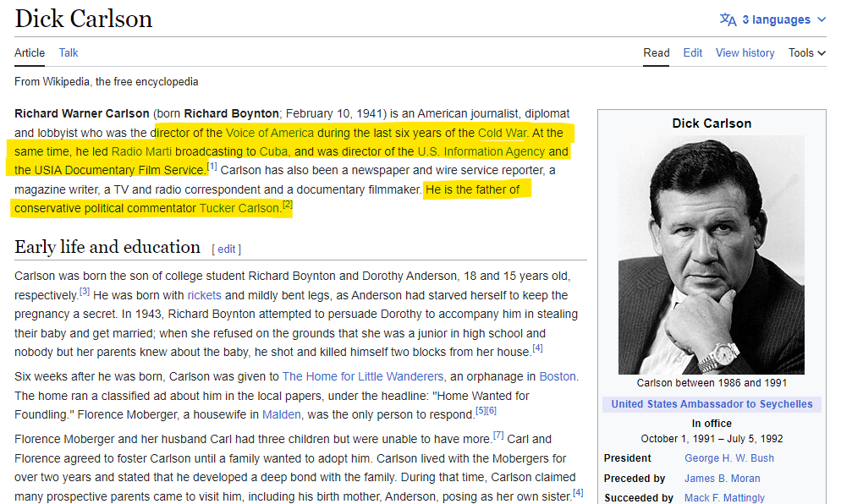Click the 'Dick Carlson' page title
The width and height of the screenshot is (852, 504).
tap(84, 19)
